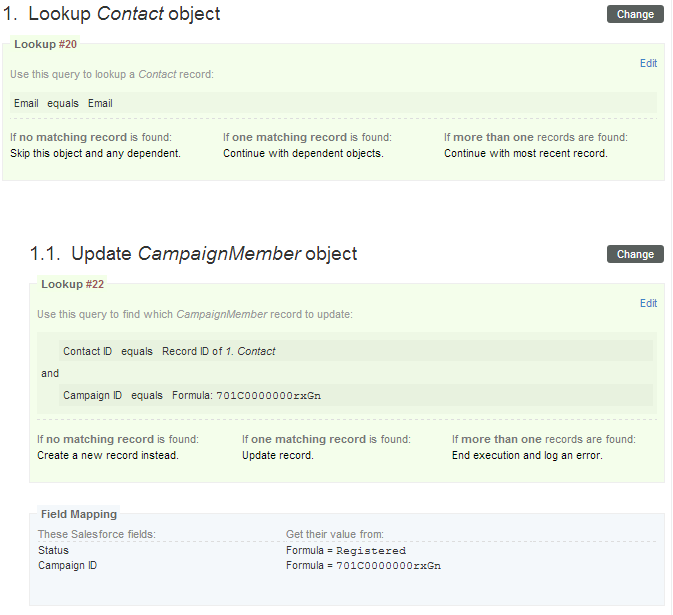Click 'Campaign ID equals Formula' condition row
The width and height of the screenshot is (673, 615).
[x=356, y=395]
